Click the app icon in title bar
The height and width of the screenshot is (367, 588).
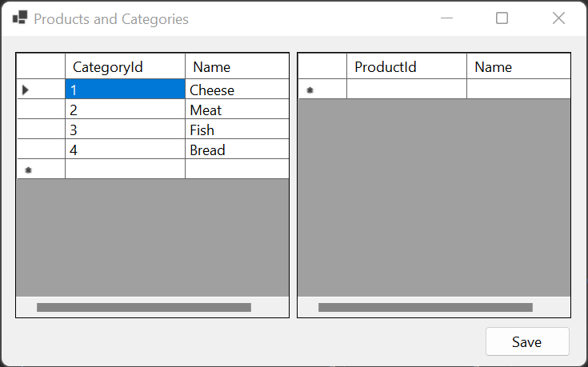(x=19, y=18)
